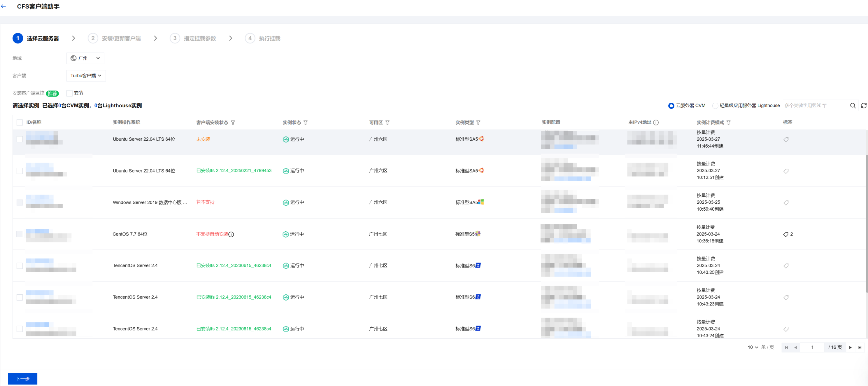Screen dimensions: 868x386
Task: Open filter for 实例类型 column
Action: coord(478,123)
